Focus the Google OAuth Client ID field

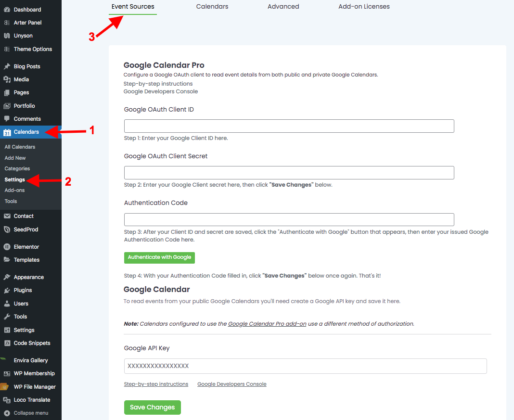[289, 126]
